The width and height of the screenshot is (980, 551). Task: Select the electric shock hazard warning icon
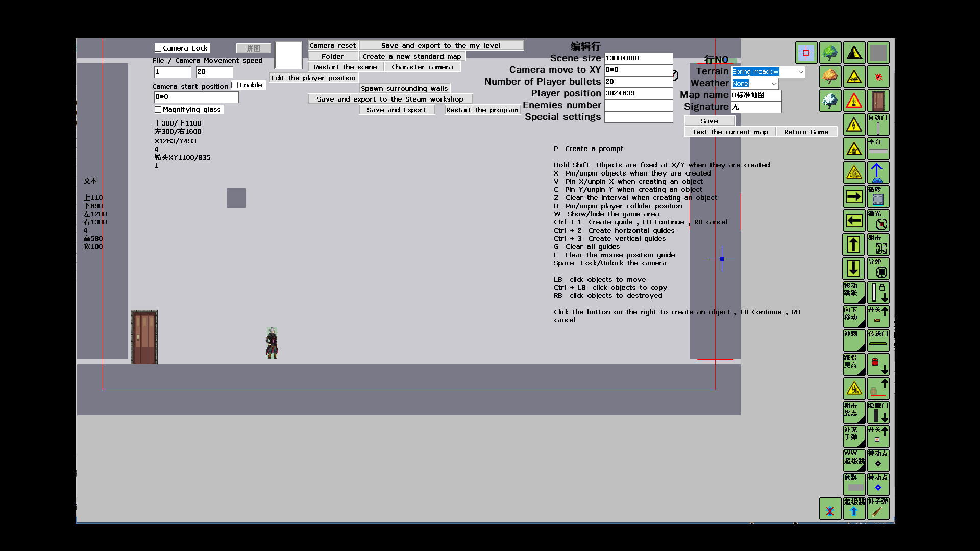[x=854, y=124]
